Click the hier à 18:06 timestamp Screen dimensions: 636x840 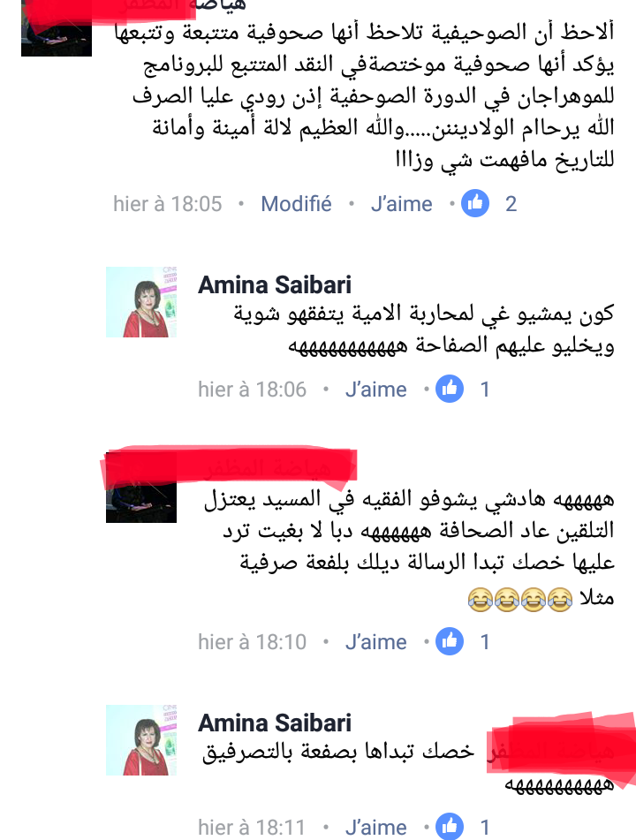[x=252, y=390]
